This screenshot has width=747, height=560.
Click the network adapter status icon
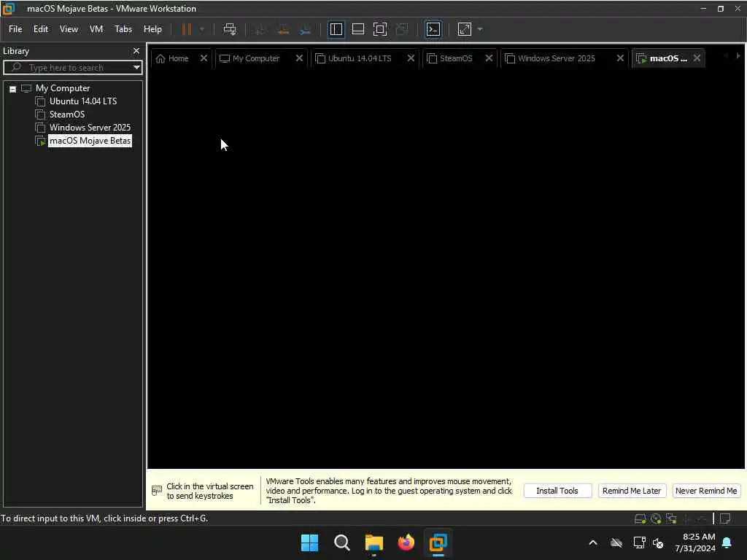[671, 518]
